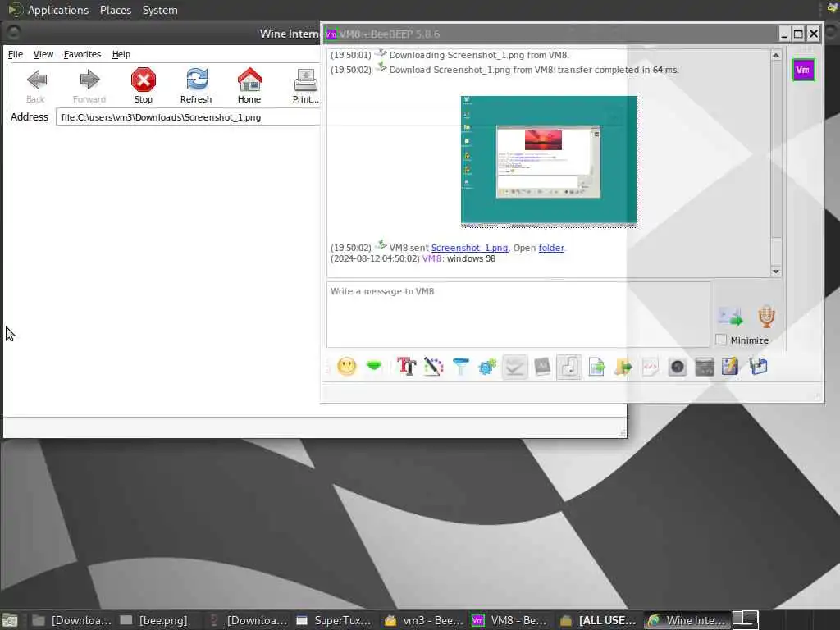
Task: Switch to the SuperTux taskbar window
Action: click(x=335, y=620)
